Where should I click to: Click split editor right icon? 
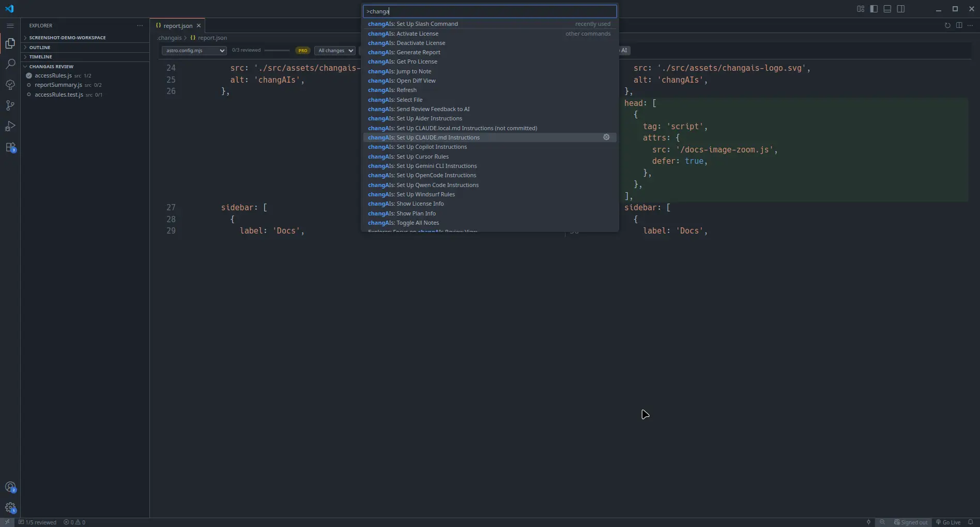tap(959, 25)
